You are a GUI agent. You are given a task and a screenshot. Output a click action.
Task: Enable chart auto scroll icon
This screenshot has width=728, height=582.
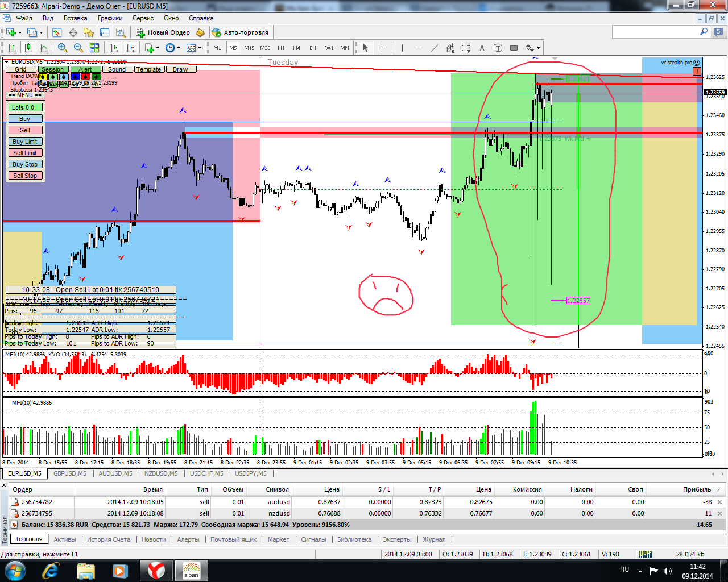(x=114, y=48)
